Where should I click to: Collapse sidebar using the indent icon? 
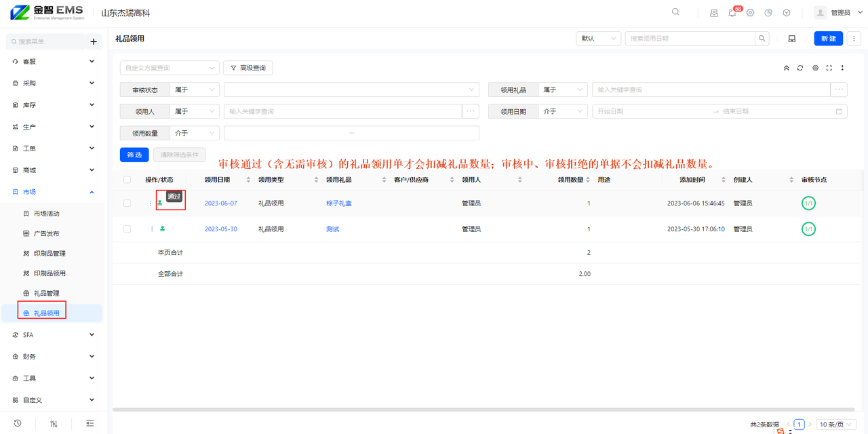coord(90,423)
